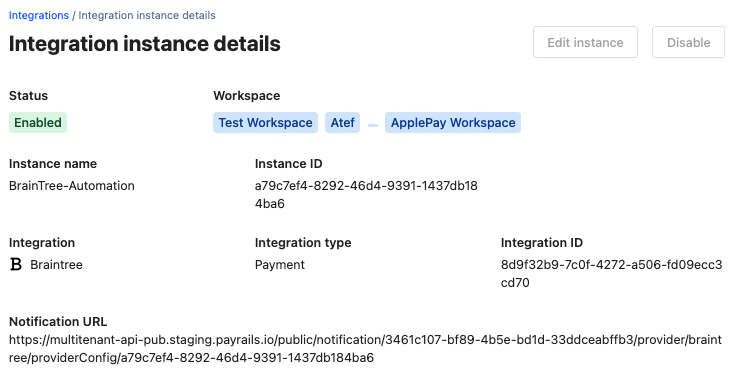This screenshot has height=381, width=740.
Task: Click the Braintree logo icon
Action: [x=16, y=264]
